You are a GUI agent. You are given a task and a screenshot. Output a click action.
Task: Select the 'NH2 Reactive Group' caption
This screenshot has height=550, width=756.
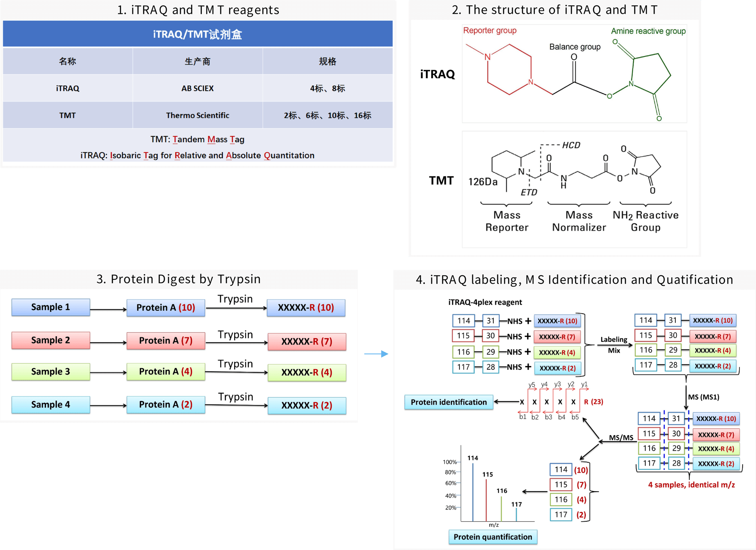pyautogui.click(x=645, y=221)
